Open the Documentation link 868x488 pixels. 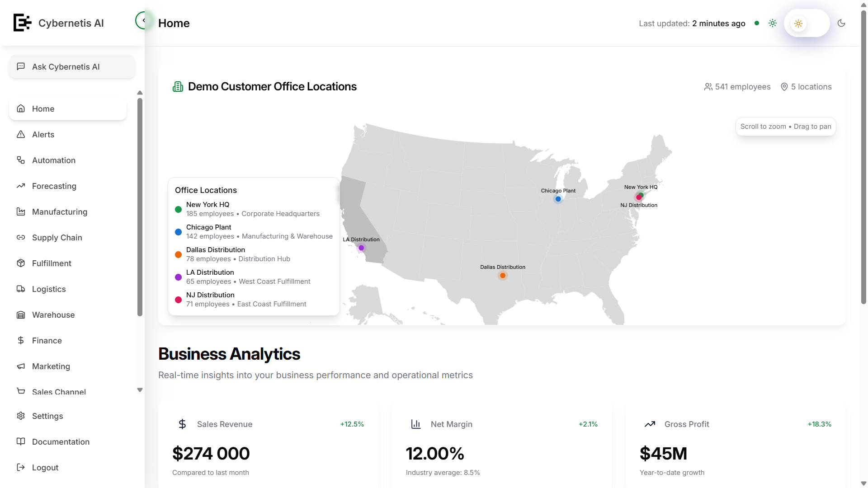tap(61, 442)
